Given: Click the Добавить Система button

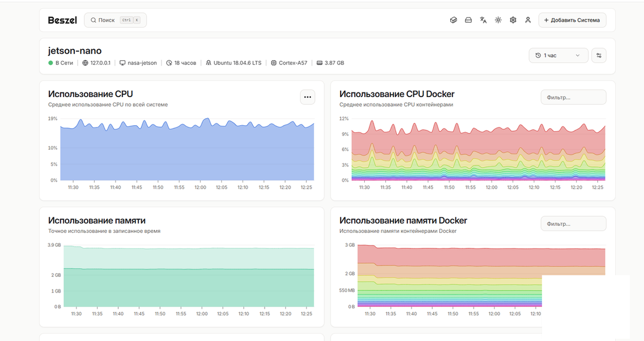Looking at the screenshot, I should (x=572, y=20).
